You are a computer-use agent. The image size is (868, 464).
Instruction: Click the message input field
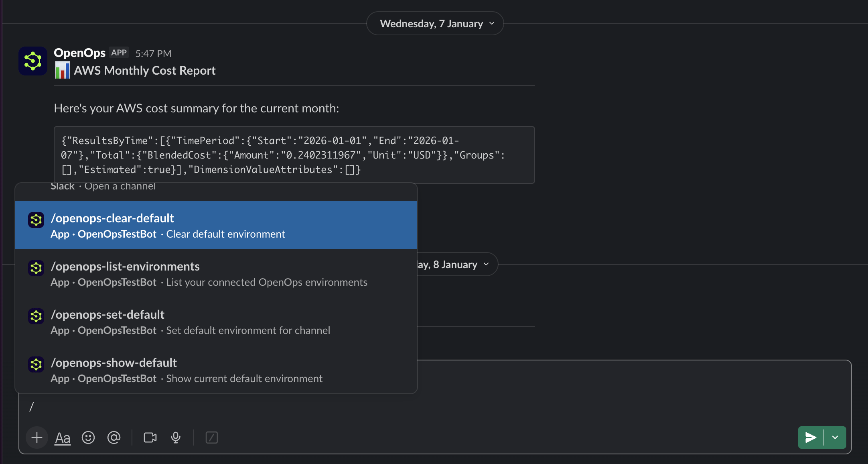tap(441, 407)
